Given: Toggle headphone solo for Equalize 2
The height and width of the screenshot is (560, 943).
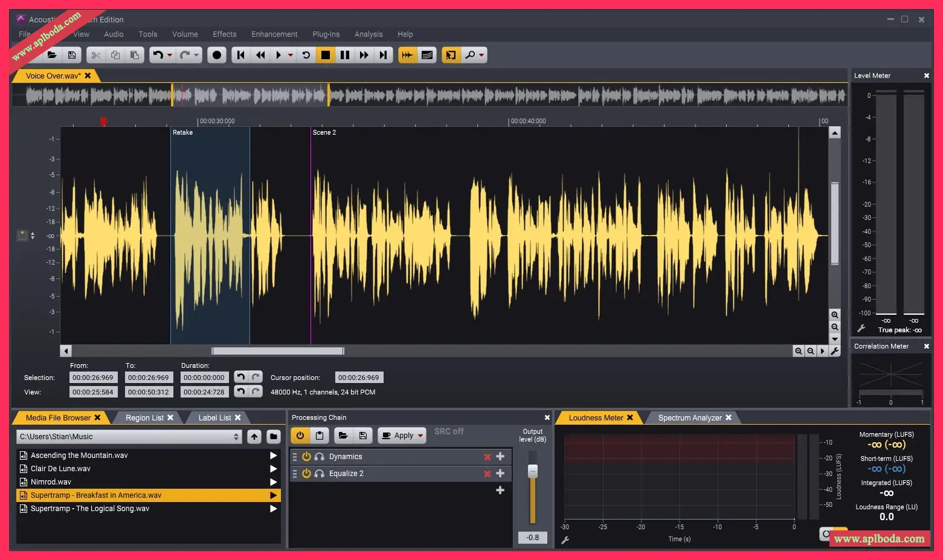Looking at the screenshot, I should [320, 474].
